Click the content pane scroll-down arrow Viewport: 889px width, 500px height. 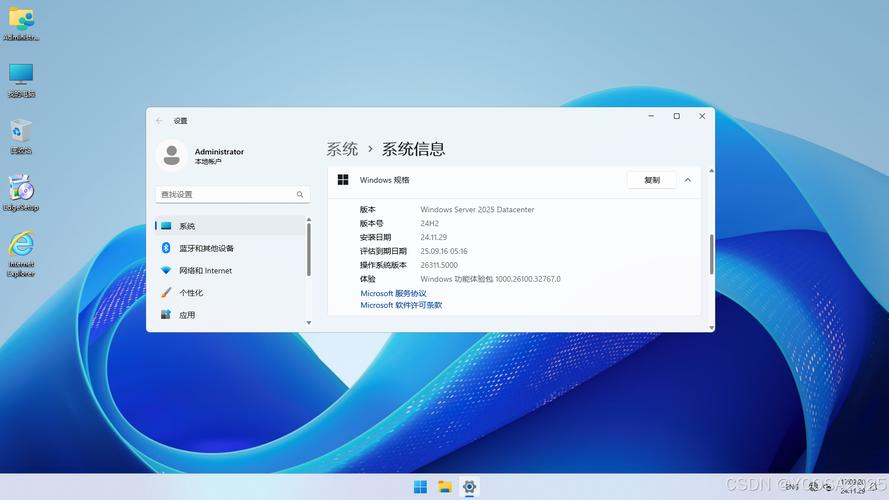pyautogui.click(x=711, y=328)
